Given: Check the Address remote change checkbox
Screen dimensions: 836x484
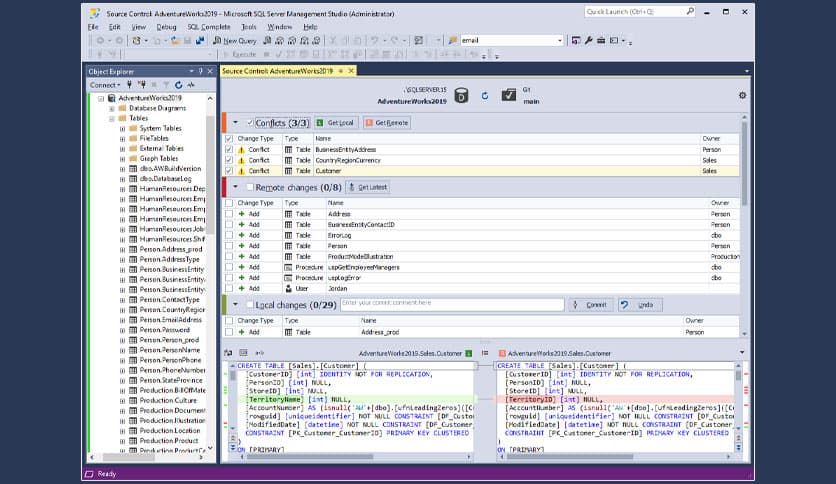Looking at the screenshot, I should [229, 214].
